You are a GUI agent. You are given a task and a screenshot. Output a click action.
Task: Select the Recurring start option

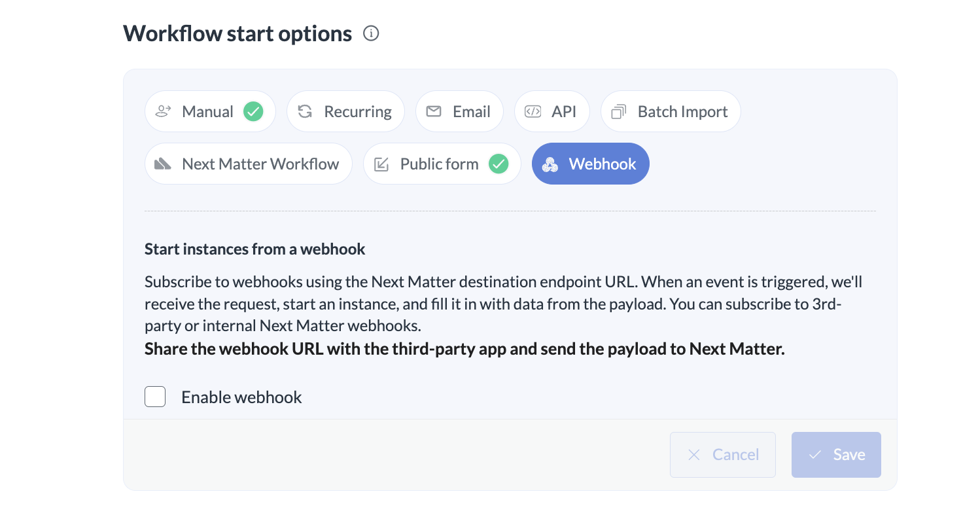(345, 111)
